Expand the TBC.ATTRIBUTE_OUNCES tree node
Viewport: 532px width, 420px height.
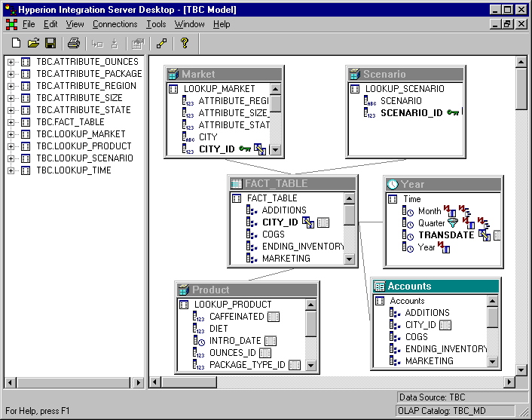(11, 62)
